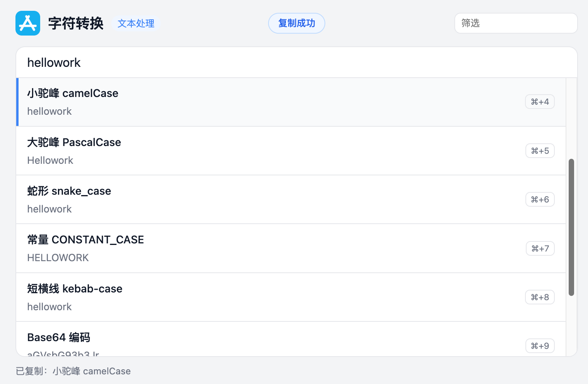Select the 小驼峰 camelCase row title
The width and height of the screenshot is (588, 384).
click(x=73, y=93)
